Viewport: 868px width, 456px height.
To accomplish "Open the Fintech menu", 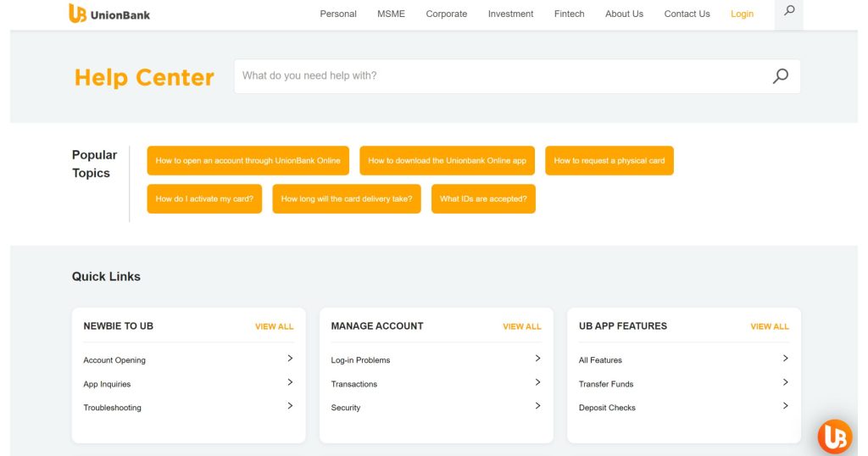I will click(569, 14).
